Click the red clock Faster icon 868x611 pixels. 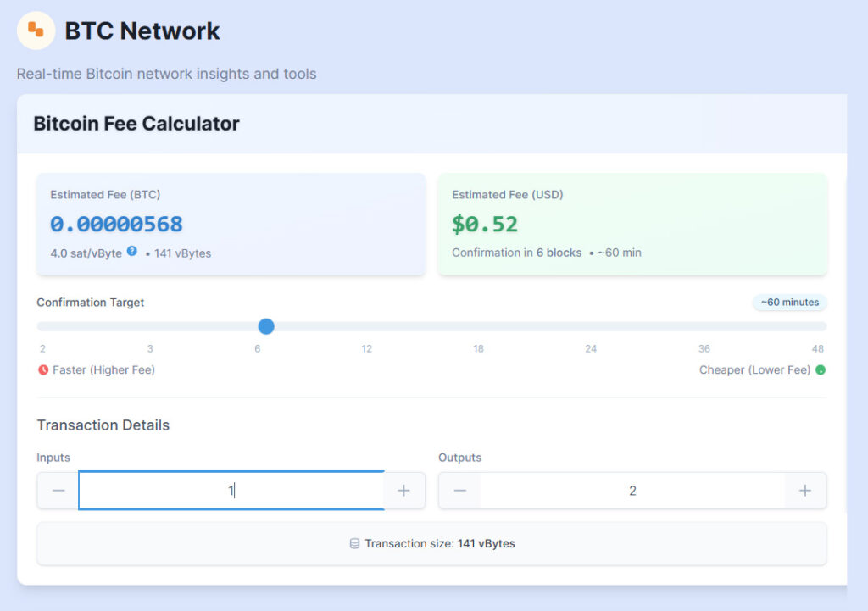[43, 369]
